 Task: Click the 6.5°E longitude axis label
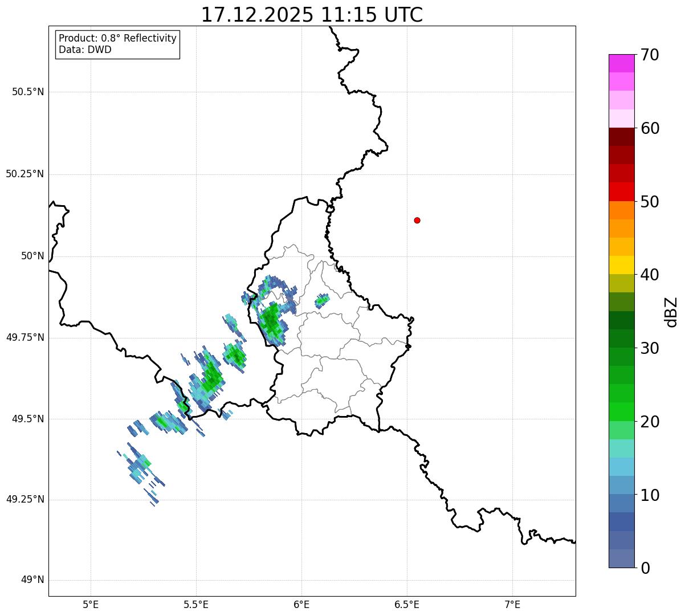pos(407,604)
